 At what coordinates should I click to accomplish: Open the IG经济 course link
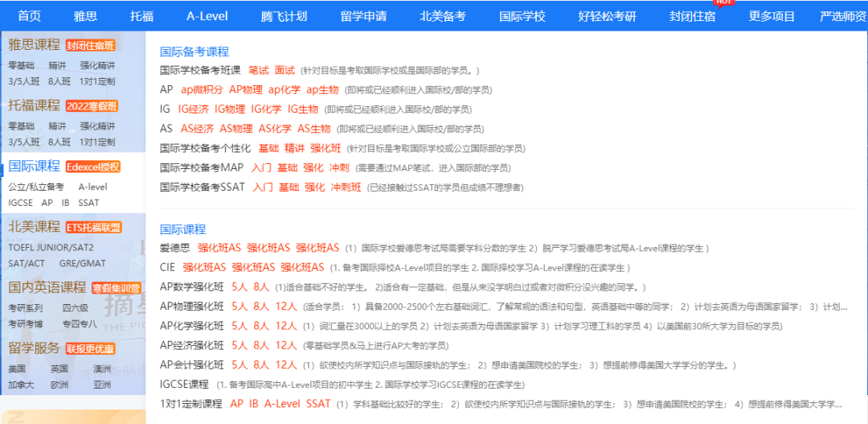pyautogui.click(x=193, y=109)
